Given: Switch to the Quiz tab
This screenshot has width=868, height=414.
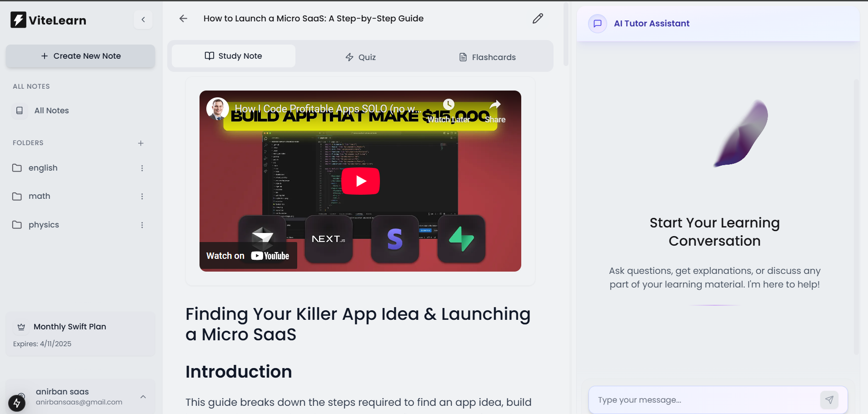Looking at the screenshot, I should [360, 57].
